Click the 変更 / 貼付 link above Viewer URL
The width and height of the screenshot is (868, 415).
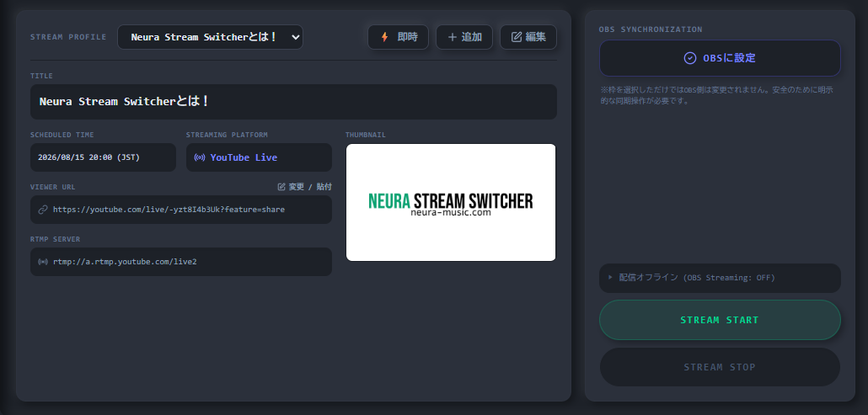click(304, 187)
